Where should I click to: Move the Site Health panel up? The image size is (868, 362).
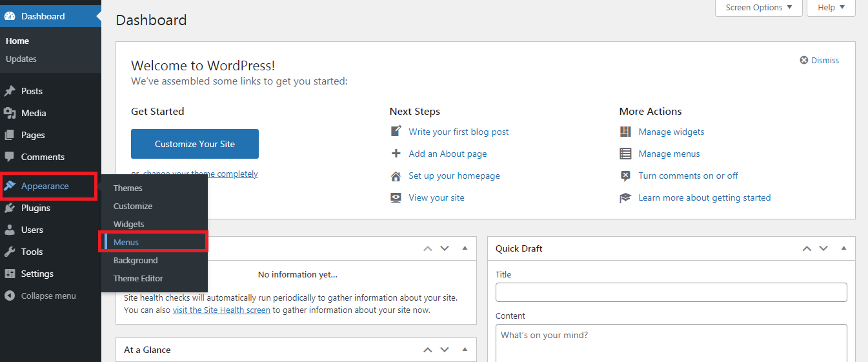click(427, 248)
